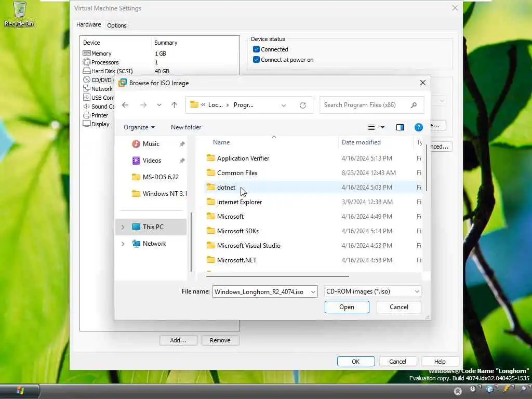Screen dimensions: 532x399
Task: Click the navigation pane scrollbar
Action: [191, 242]
